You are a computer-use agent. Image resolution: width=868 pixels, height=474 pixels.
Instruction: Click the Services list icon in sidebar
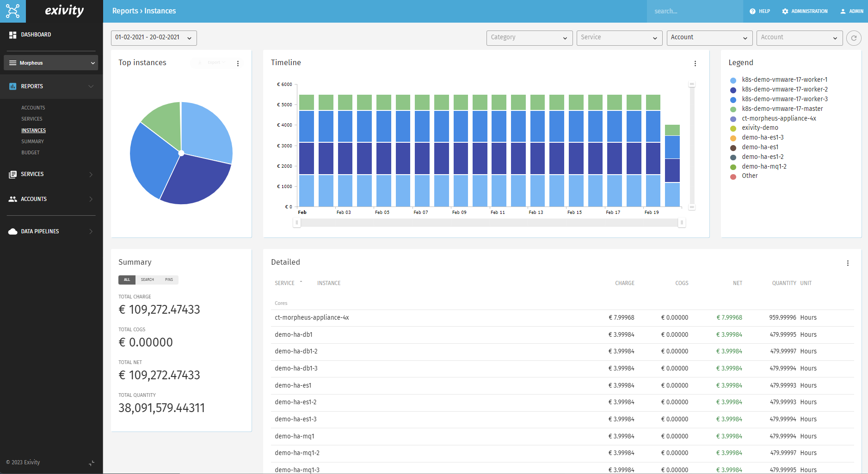(12, 174)
